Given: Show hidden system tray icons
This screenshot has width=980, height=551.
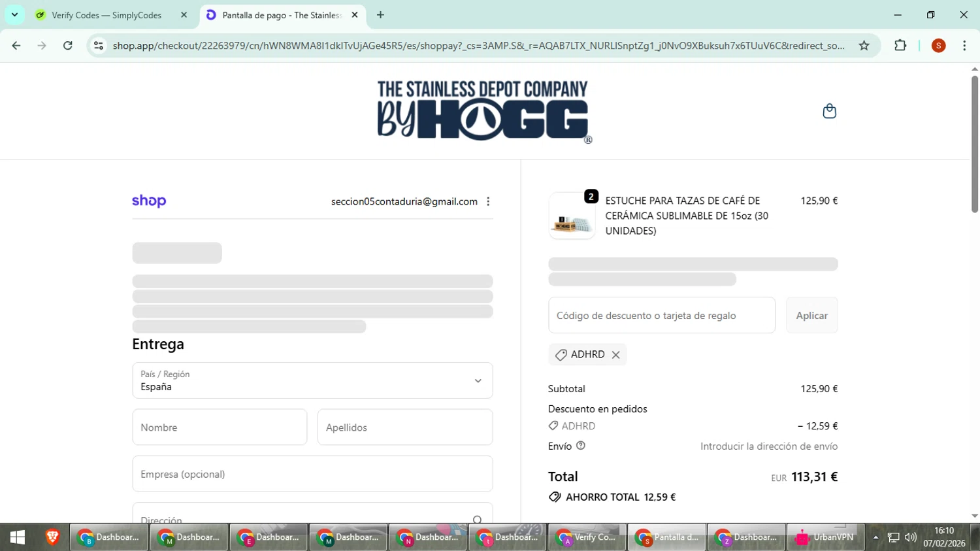Looking at the screenshot, I should (876, 537).
